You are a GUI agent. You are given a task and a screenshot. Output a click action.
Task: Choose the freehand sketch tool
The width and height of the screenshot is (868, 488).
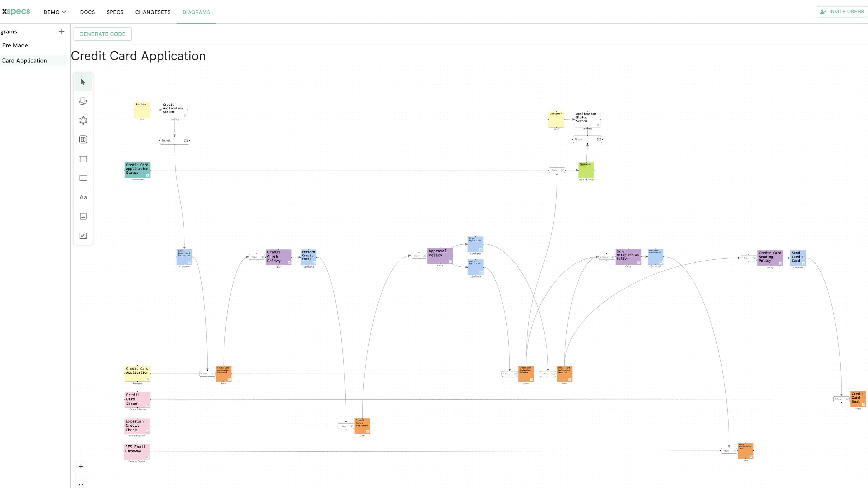coord(83,236)
